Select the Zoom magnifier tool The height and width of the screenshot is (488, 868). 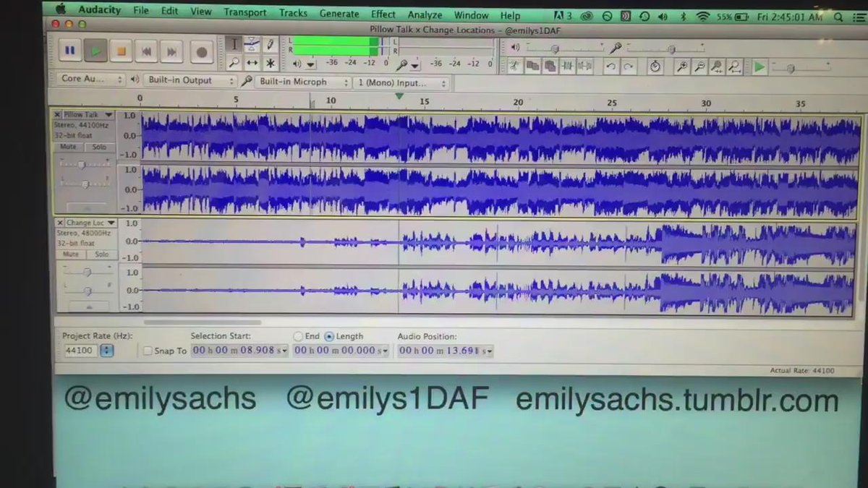(234, 63)
